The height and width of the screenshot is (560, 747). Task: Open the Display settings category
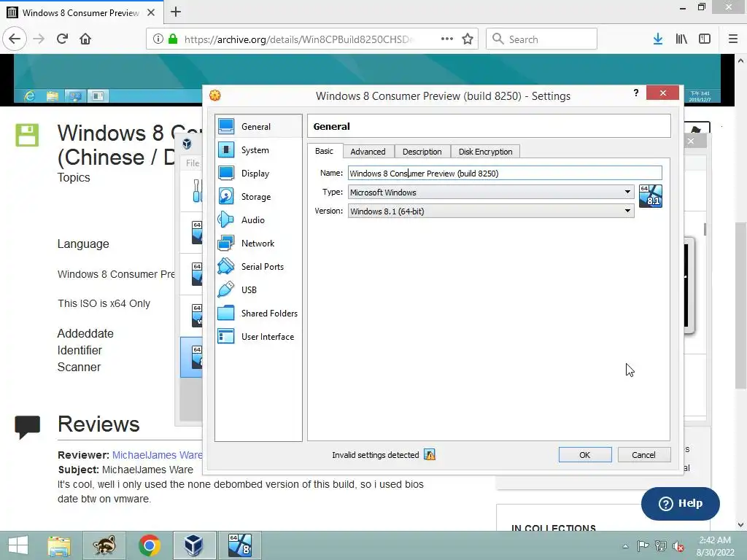point(258,174)
